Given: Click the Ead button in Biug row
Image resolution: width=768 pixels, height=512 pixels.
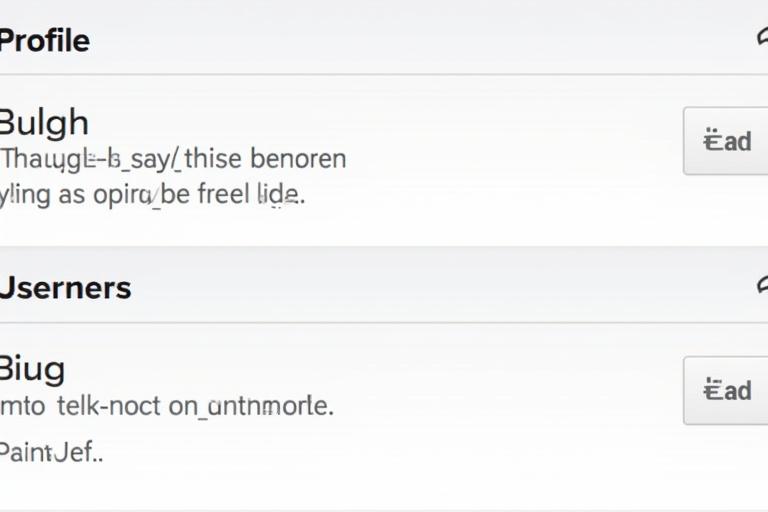Looking at the screenshot, I should [726, 390].
